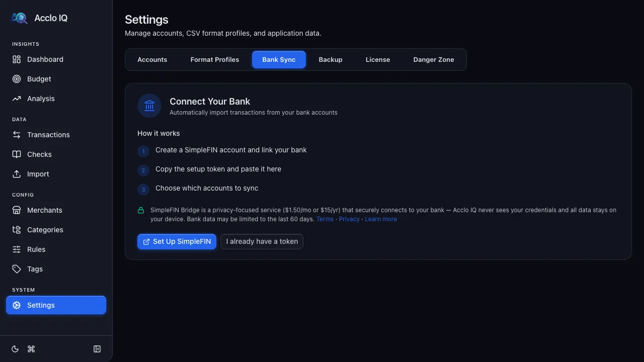This screenshot has height=362, width=644.
Task: Go to Analysis in the sidebar
Action: pos(56,99)
